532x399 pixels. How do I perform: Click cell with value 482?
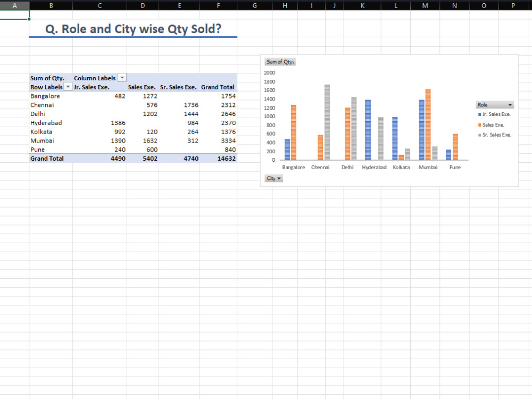pos(100,96)
